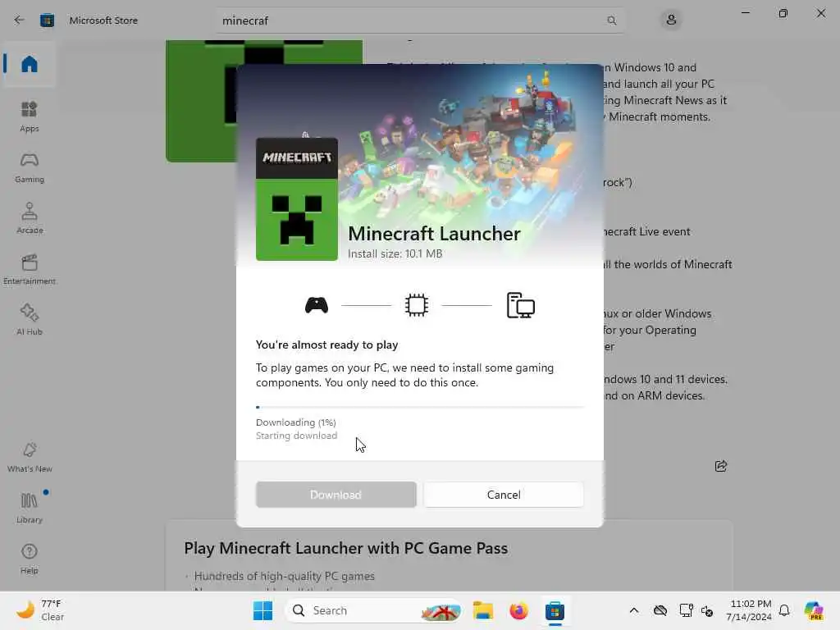The width and height of the screenshot is (840, 630).
Task: Open the Library section
Action: 30,508
